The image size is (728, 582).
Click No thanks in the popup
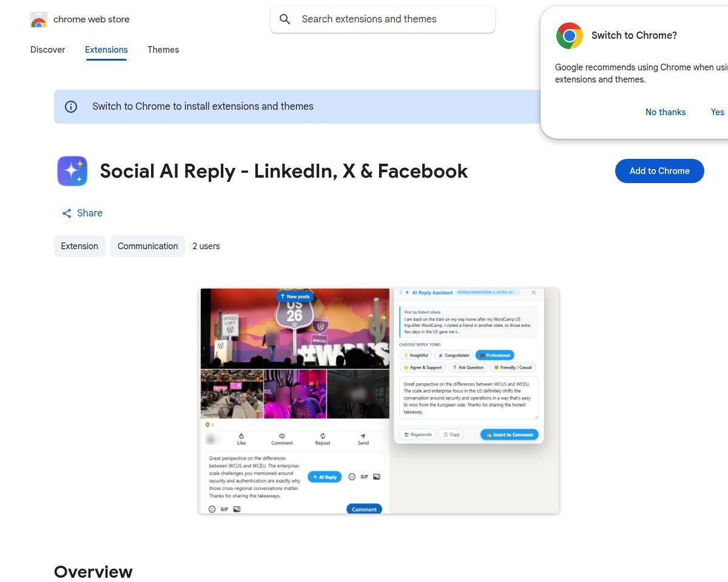point(666,112)
